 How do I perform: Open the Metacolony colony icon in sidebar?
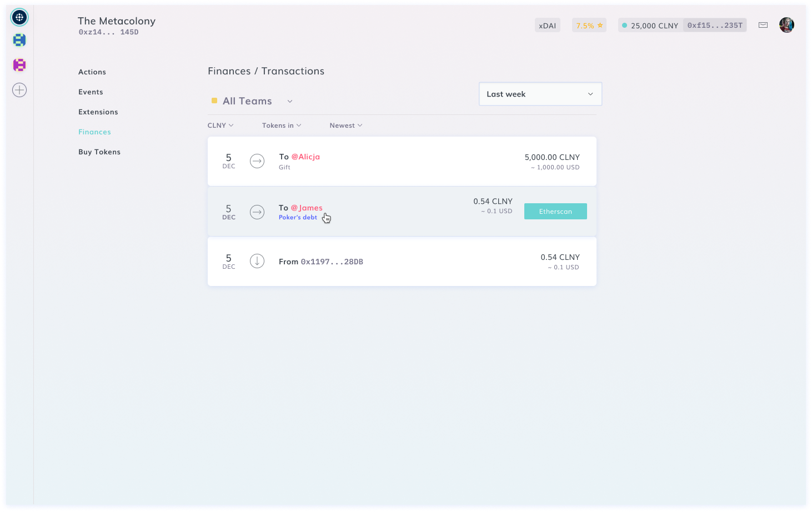(x=19, y=17)
